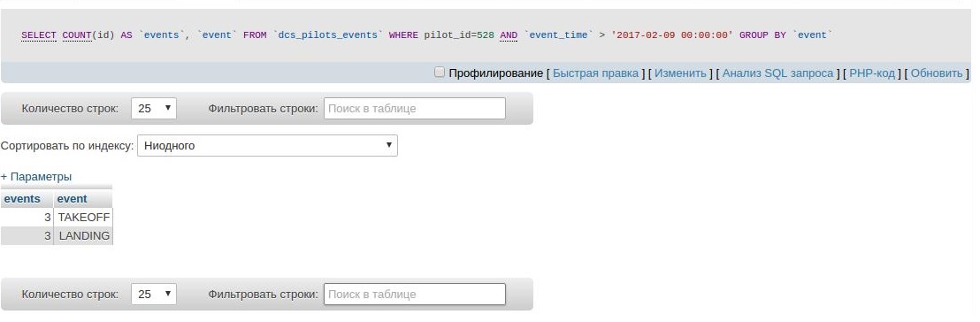Focus the upper Фильтровать строки search field
The width and height of the screenshot is (980, 322).
(414, 108)
